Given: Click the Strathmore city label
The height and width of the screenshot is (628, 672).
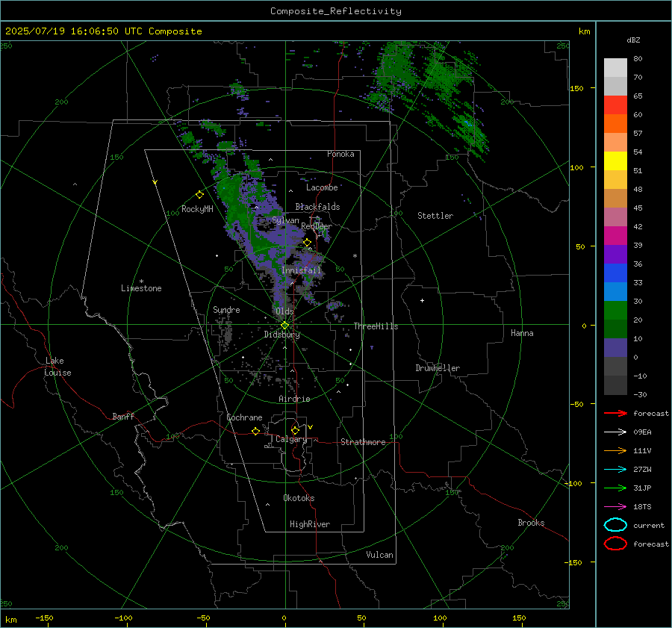Looking at the screenshot, I should tap(363, 442).
